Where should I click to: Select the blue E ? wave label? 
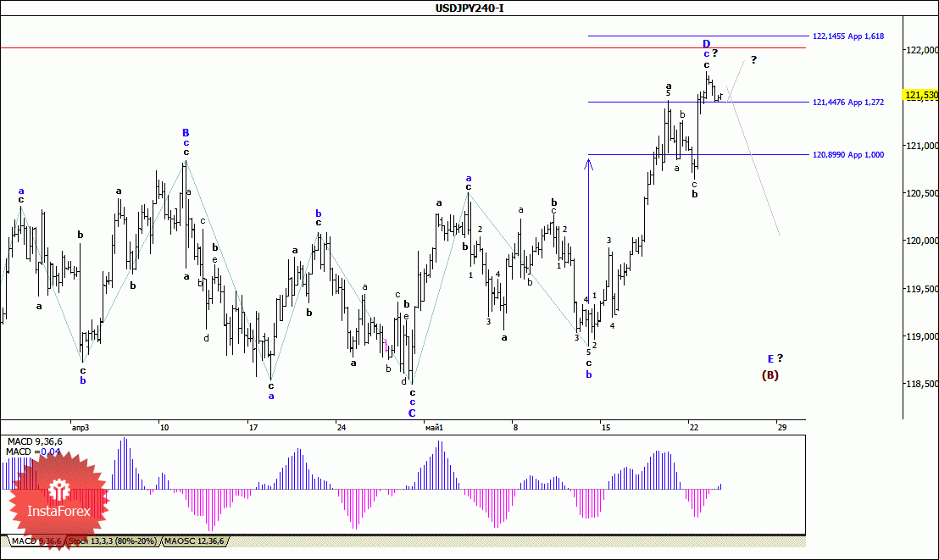coord(775,358)
